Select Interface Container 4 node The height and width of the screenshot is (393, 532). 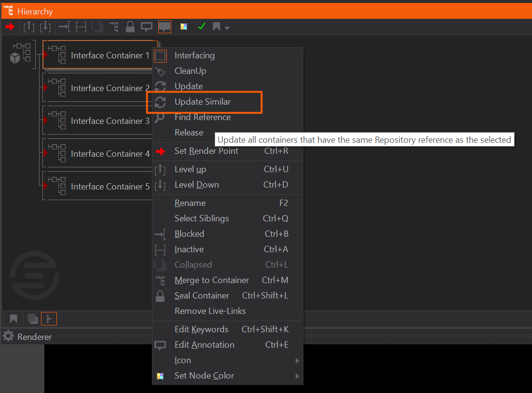click(98, 153)
